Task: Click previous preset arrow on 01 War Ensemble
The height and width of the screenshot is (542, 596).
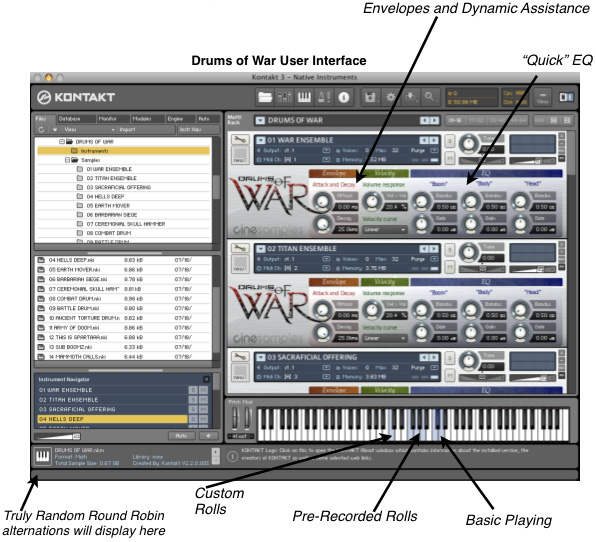Action: [x=424, y=140]
